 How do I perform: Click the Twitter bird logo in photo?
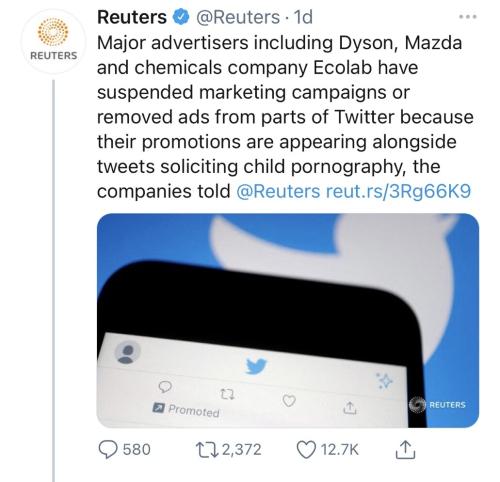[256, 366]
